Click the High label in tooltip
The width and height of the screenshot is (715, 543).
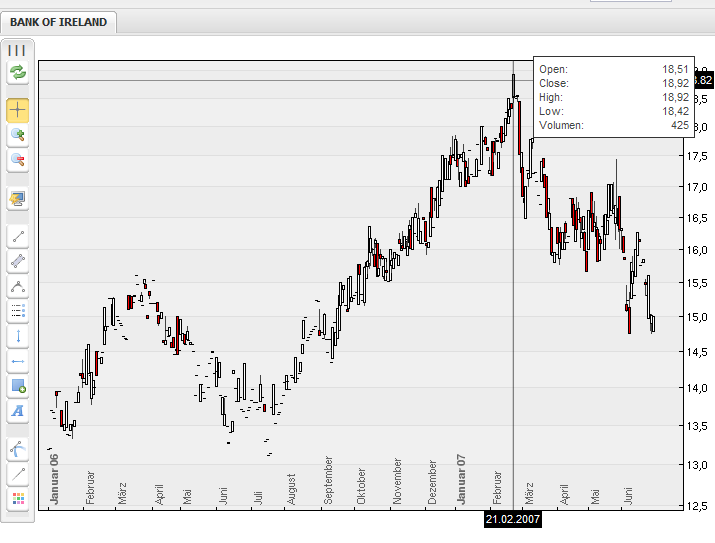tap(551, 98)
